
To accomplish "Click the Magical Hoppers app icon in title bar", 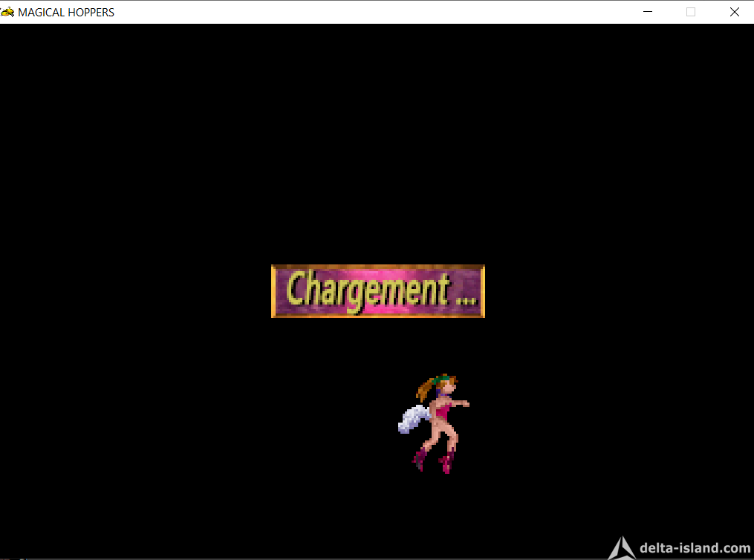I will [7, 12].
